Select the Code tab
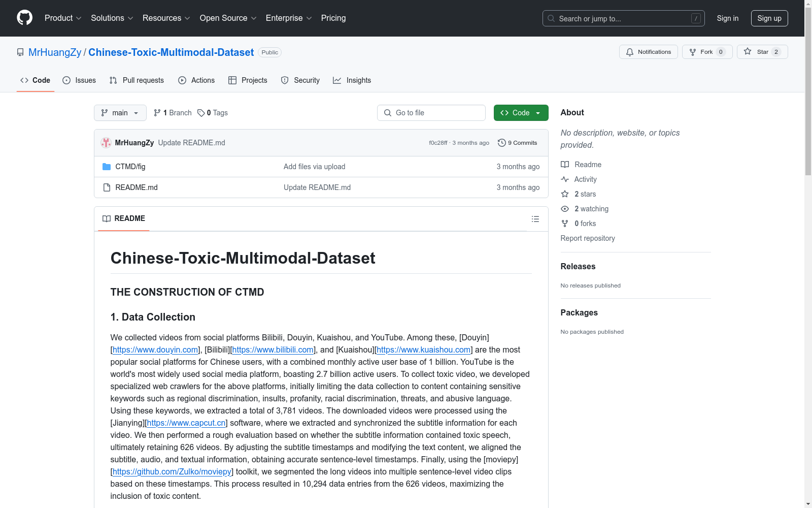Image resolution: width=812 pixels, height=508 pixels. [36, 80]
